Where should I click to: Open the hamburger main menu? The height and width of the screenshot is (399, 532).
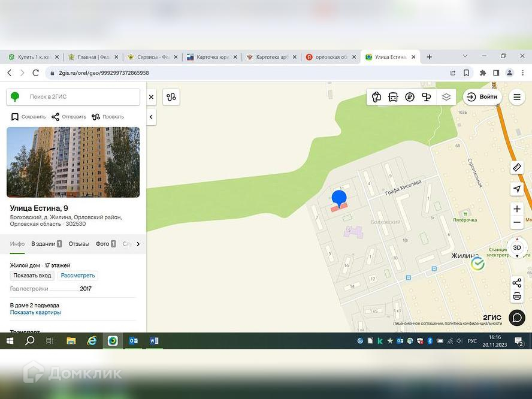click(517, 97)
